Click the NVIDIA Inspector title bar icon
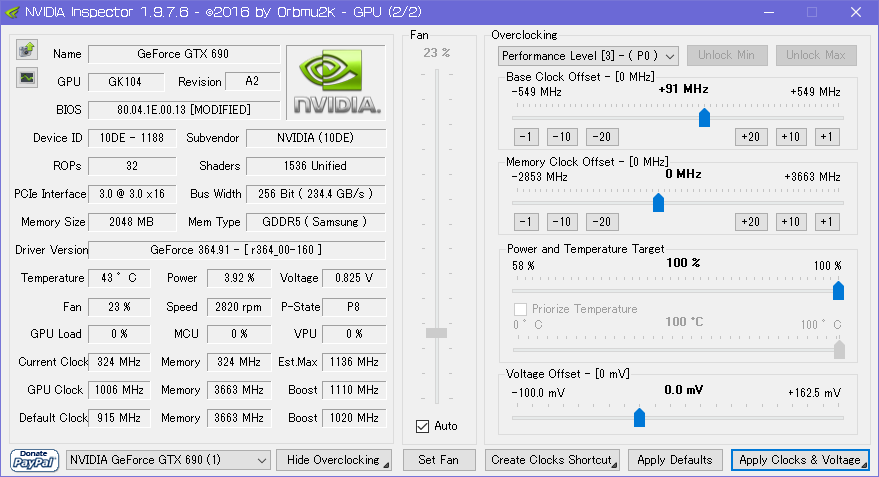Screen dimensions: 879x477 (11, 12)
